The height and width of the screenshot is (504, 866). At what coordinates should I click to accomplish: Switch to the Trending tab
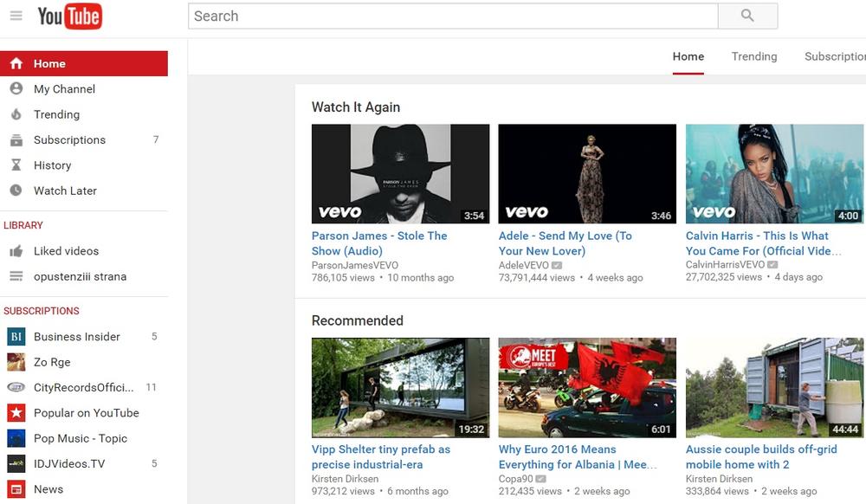[x=753, y=56]
